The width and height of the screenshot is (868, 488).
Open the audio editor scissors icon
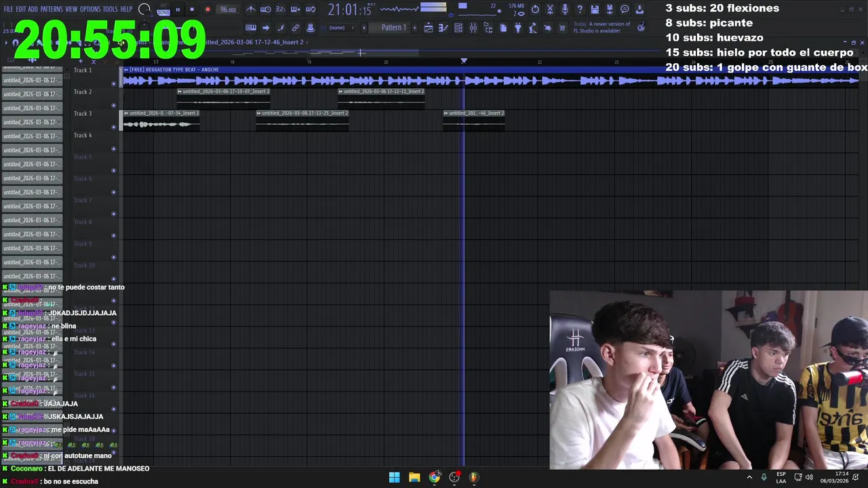click(x=550, y=9)
